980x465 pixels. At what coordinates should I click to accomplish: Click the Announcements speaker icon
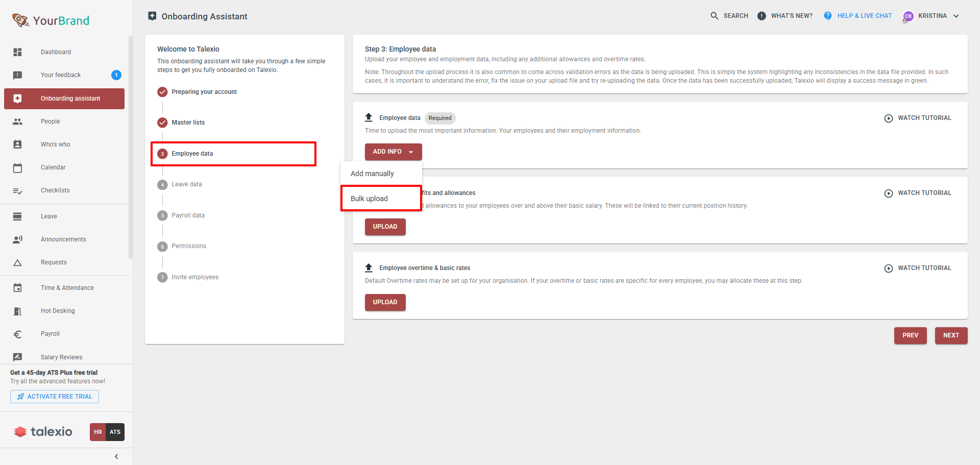pos(17,239)
